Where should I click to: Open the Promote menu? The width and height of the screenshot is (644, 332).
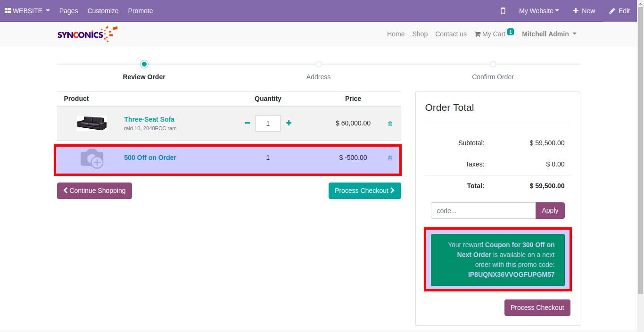[140, 11]
